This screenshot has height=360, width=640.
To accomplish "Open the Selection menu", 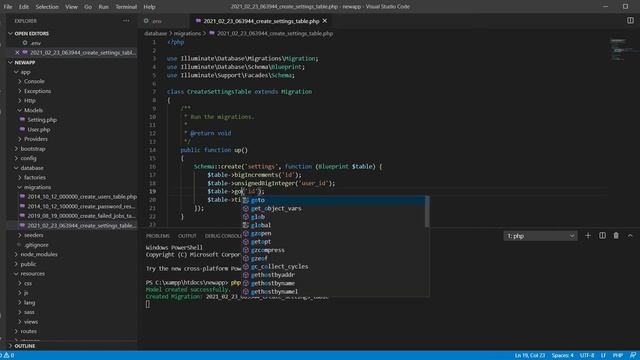I will pos(47,7).
